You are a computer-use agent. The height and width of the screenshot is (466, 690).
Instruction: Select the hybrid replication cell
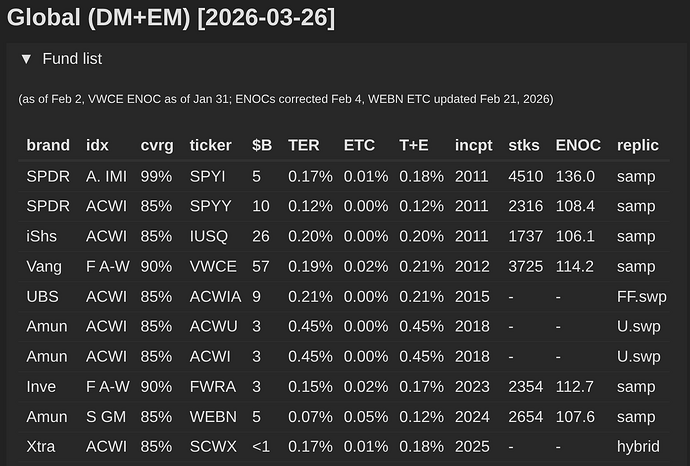coord(638,447)
